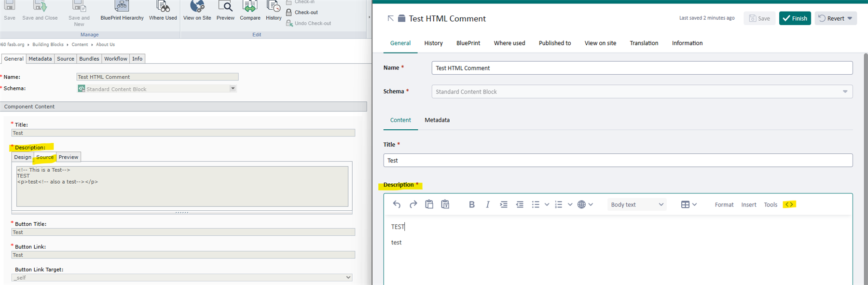Open Tools menu in editor toolbar

click(x=771, y=204)
